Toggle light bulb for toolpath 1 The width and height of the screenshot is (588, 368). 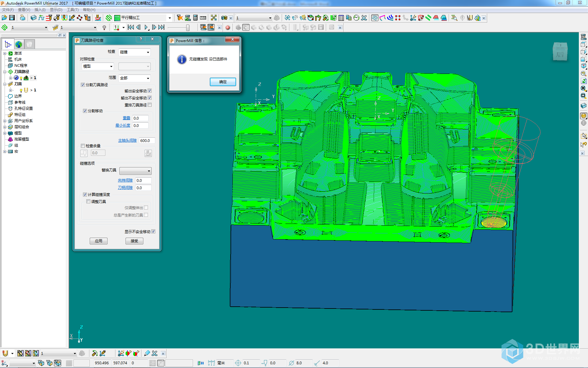point(21,78)
